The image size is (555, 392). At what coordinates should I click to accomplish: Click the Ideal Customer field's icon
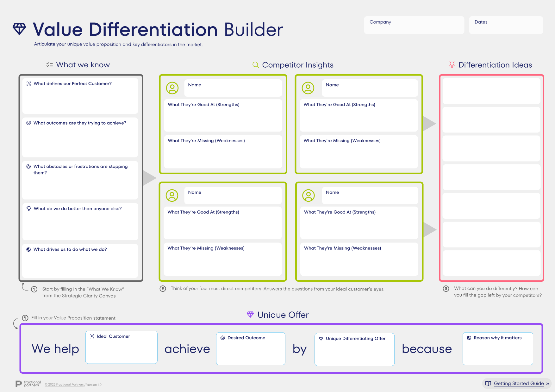(x=92, y=336)
